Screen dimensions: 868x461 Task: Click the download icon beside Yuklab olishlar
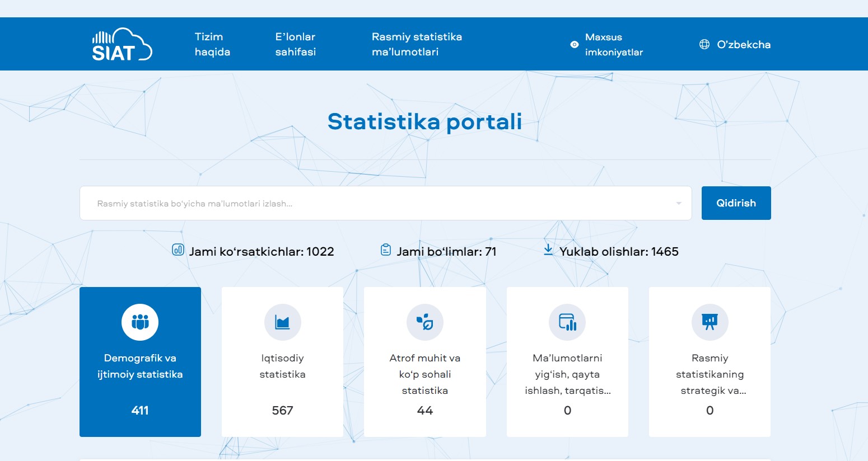(x=548, y=251)
